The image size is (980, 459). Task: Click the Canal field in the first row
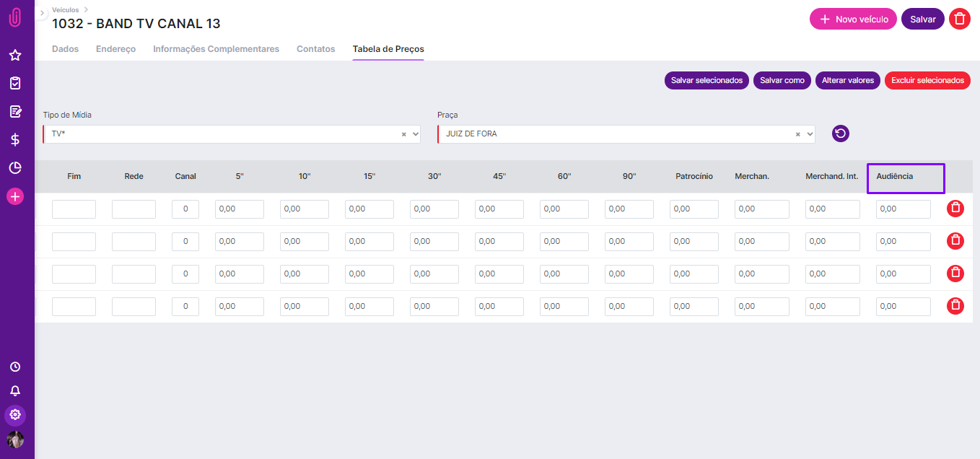pyautogui.click(x=185, y=209)
